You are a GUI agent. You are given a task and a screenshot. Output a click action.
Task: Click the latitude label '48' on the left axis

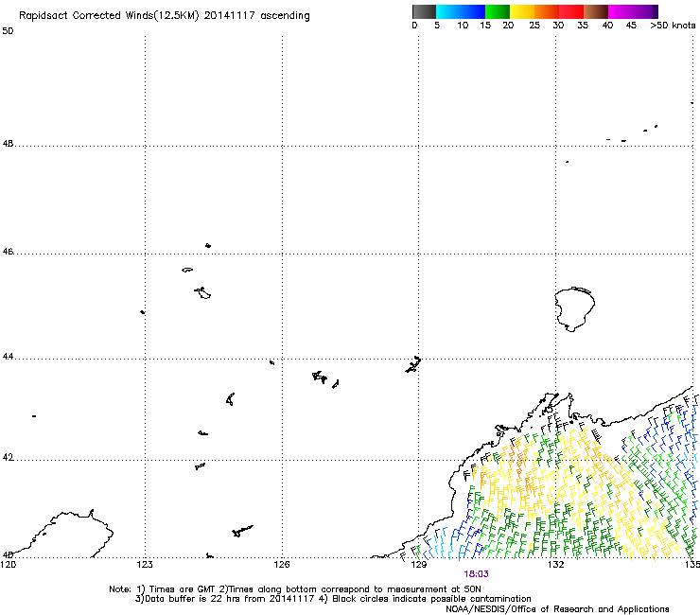pos(8,144)
